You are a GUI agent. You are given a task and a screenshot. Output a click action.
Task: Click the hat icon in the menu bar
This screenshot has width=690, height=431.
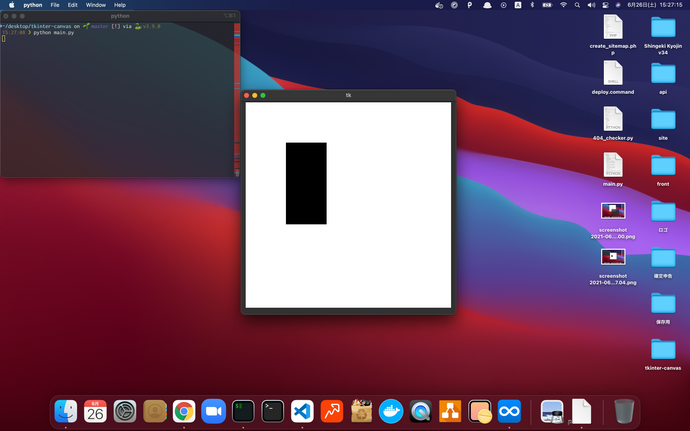point(487,5)
